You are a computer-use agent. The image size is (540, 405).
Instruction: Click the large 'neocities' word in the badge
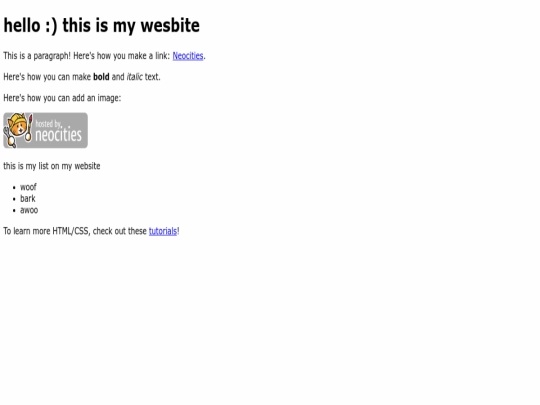58,135
